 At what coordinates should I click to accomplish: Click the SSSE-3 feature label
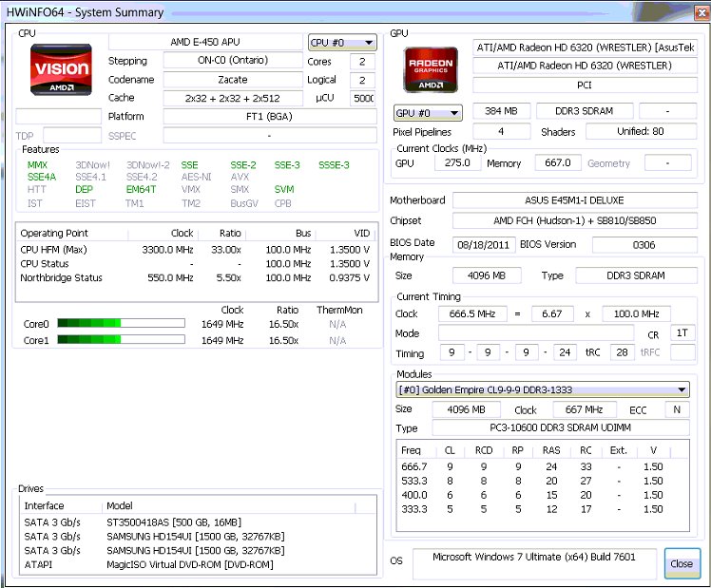[x=335, y=165]
